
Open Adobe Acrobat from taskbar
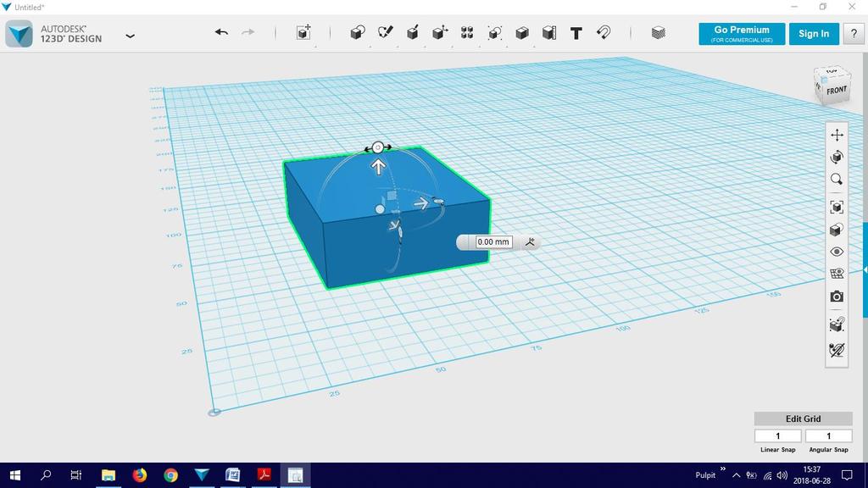[x=264, y=474]
